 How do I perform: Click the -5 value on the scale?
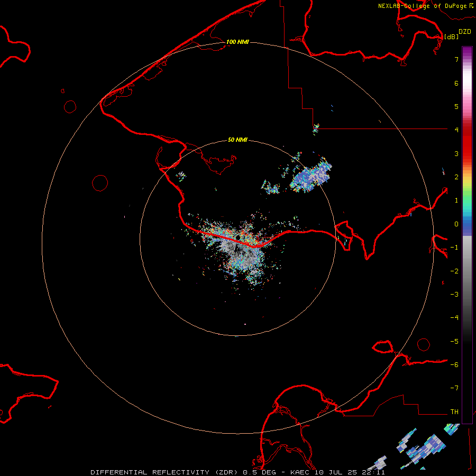tap(454, 342)
